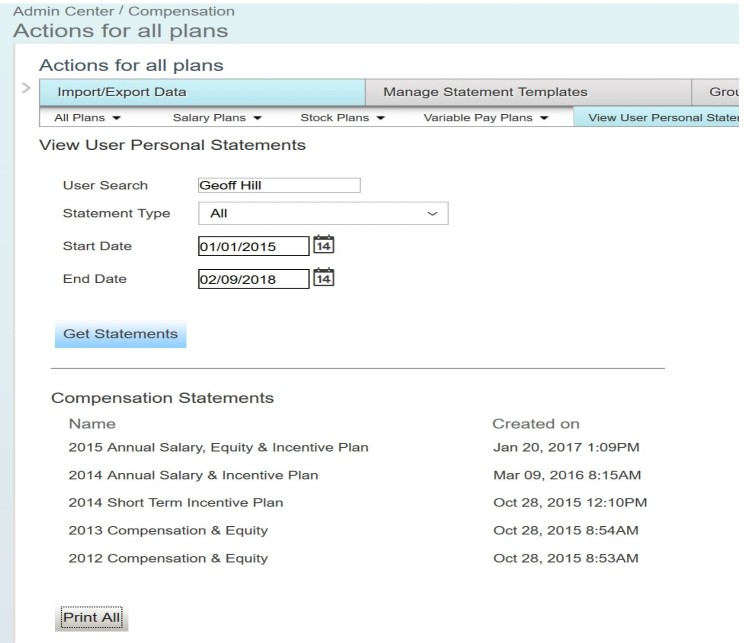The width and height of the screenshot is (744, 643).
Task: Open the Salary Plans dropdown menu
Action: coord(217,118)
